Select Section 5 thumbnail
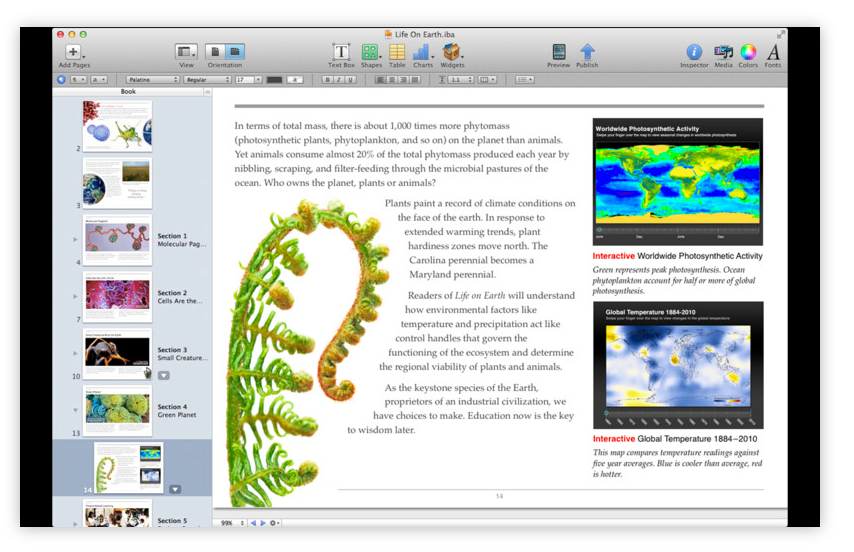Screen dimensions: 854x552 click(x=117, y=513)
